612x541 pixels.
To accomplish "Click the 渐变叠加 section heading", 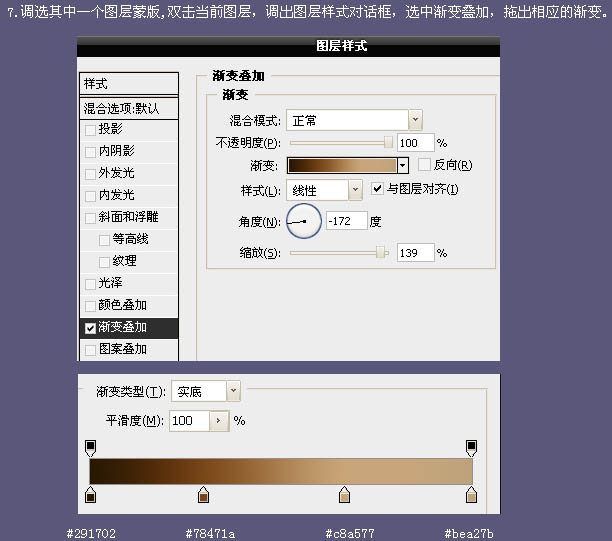I will 238,76.
